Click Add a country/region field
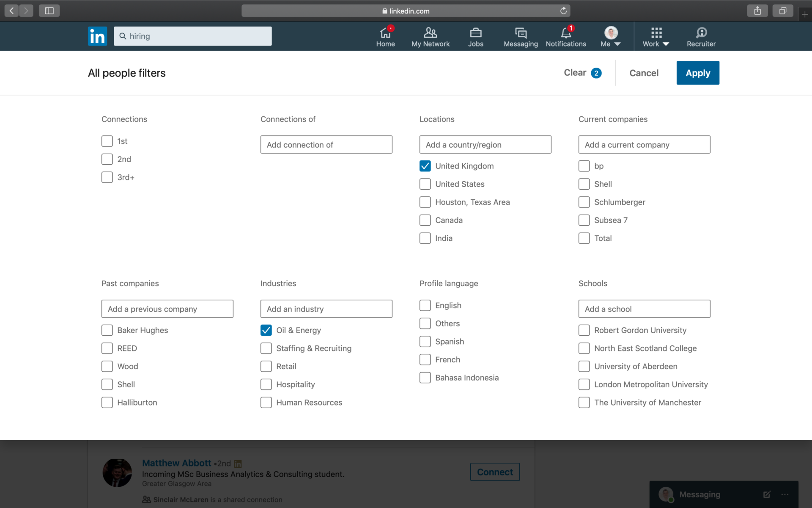 pos(485,145)
